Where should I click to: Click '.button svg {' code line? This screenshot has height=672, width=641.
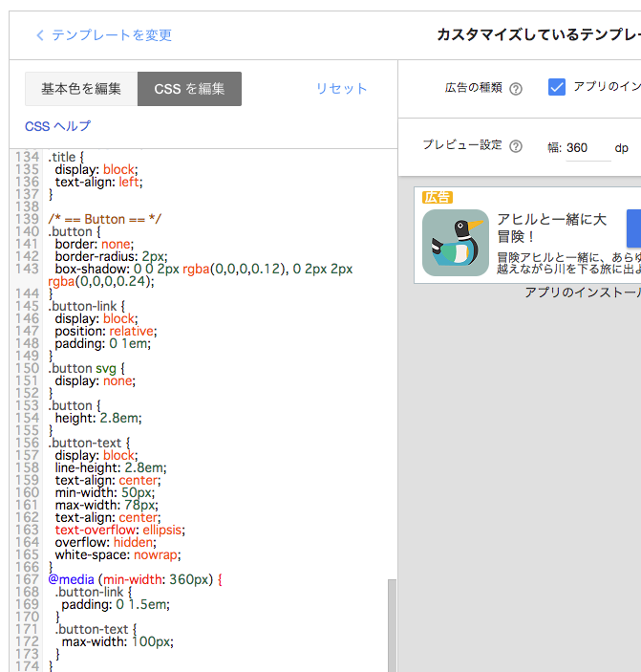[x=87, y=368]
